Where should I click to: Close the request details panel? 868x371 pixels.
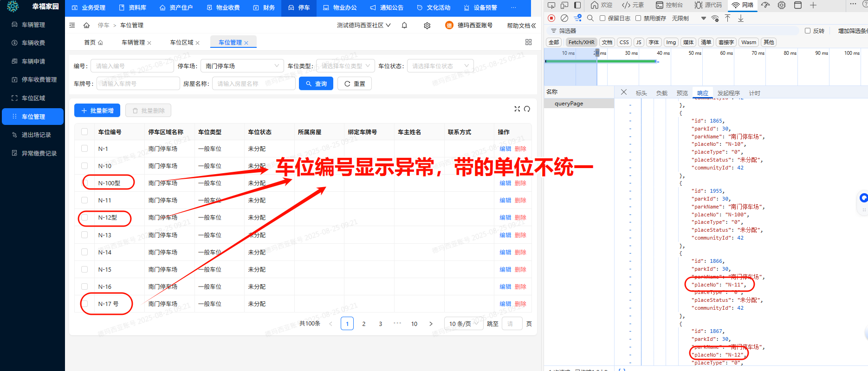coord(624,92)
